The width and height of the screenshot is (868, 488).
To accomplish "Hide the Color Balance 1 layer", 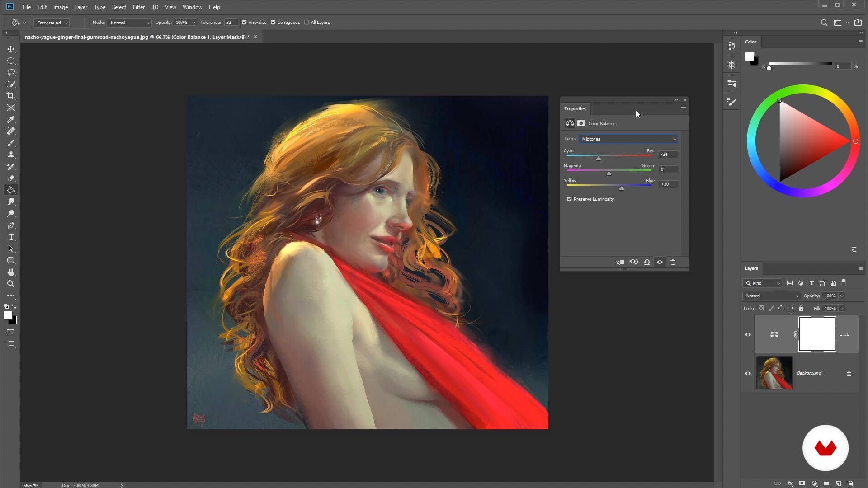I will point(748,335).
